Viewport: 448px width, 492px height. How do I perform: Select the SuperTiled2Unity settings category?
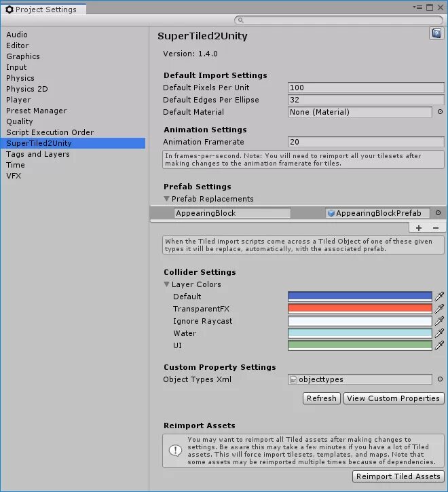point(73,143)
